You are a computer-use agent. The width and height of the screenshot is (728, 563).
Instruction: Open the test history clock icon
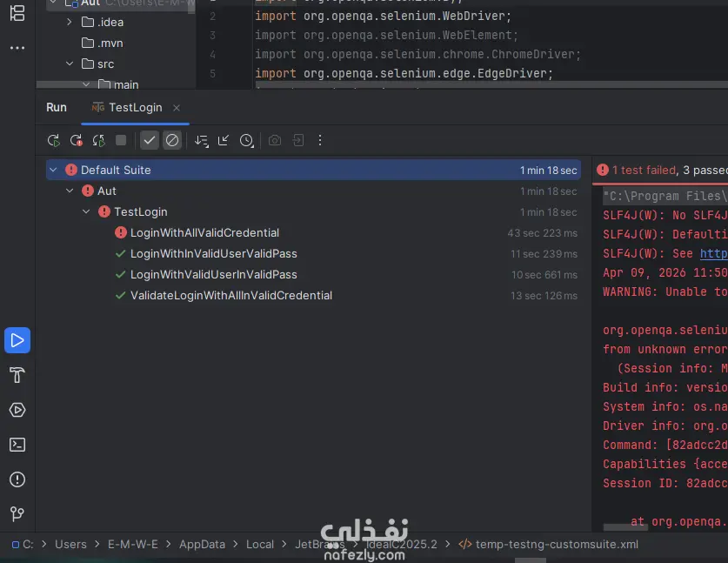[246, 140]
